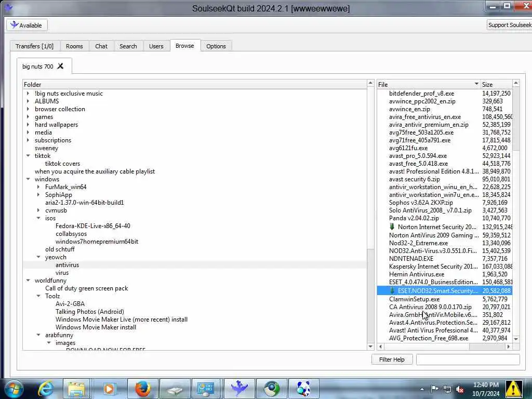Open the Users tab
This screenshot has height=399, width=532.
coord(156,46)
